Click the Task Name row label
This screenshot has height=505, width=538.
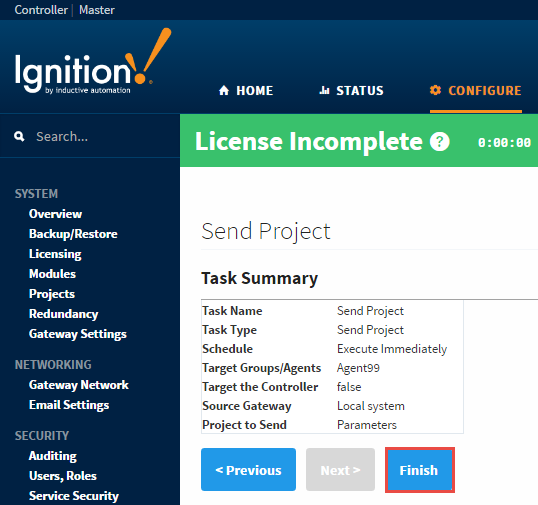(x=232, y=311)
